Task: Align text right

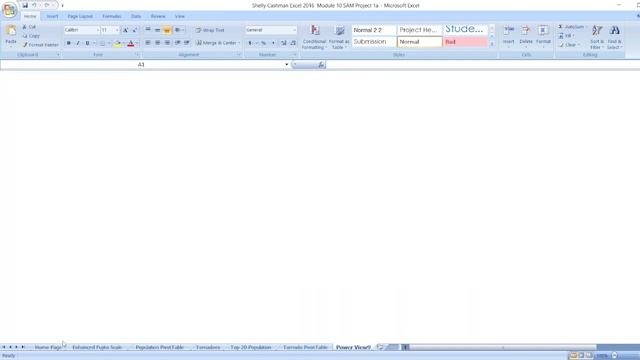Action: (167, 43)
